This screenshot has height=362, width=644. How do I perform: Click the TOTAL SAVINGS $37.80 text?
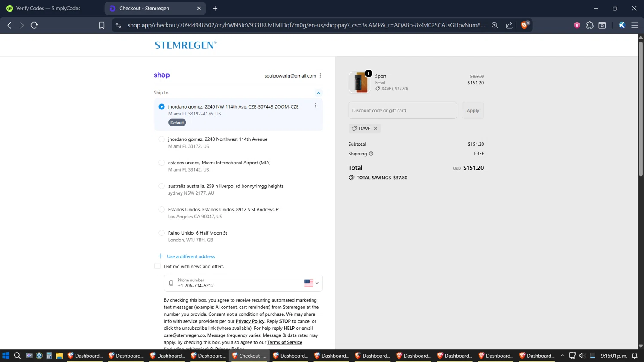382,178
